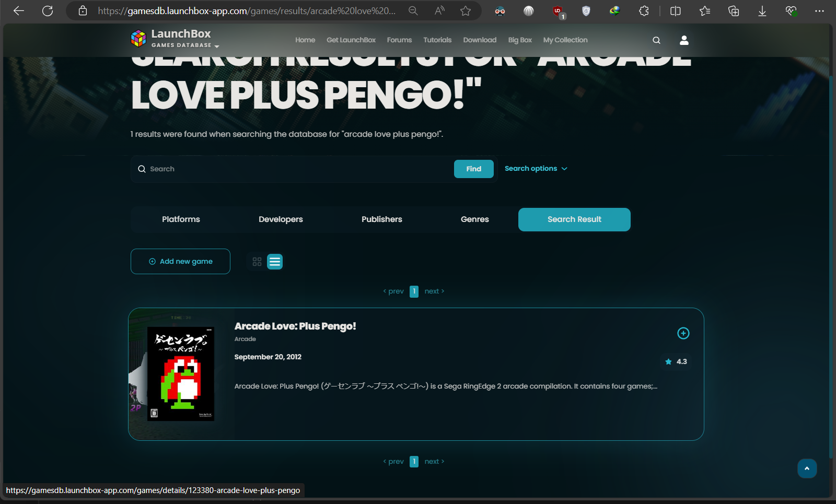
Task: Toggle split screen view
Action: [676, 11]
